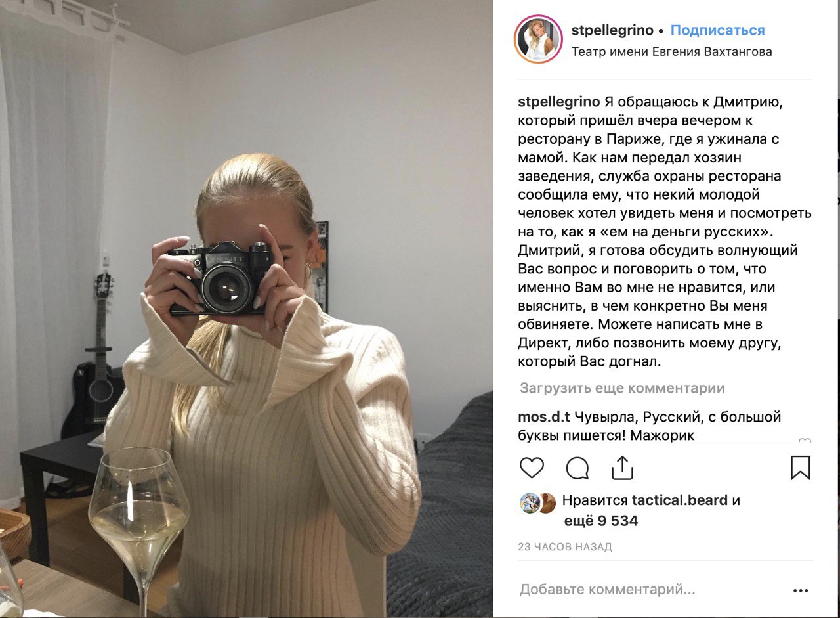This screenshot has height=618, width=840.
Task: Click Подписаться to follow the account
Action: click(x=718, y=30)
